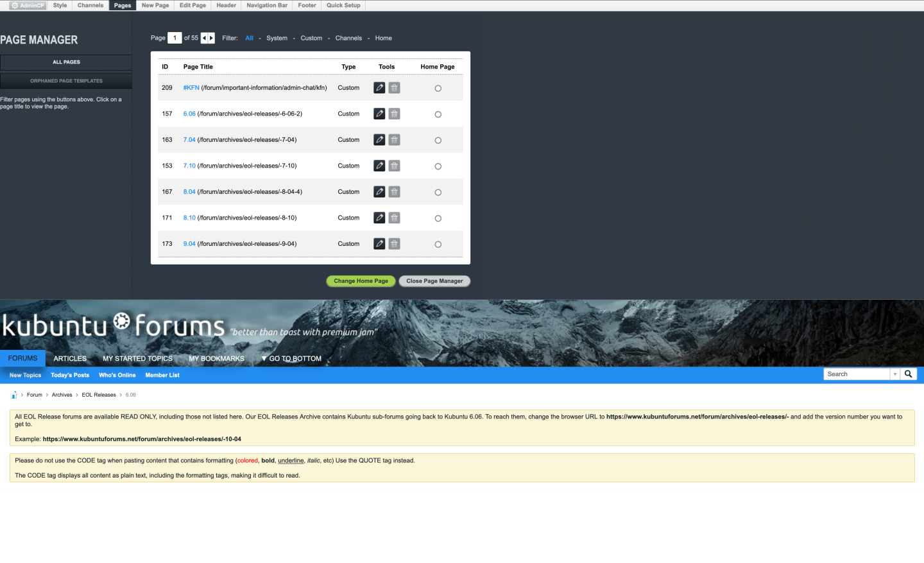Edit page 8.10 via pencil icon
The width and height of the screenshot is (924, 563).
(x=379, y=218)
